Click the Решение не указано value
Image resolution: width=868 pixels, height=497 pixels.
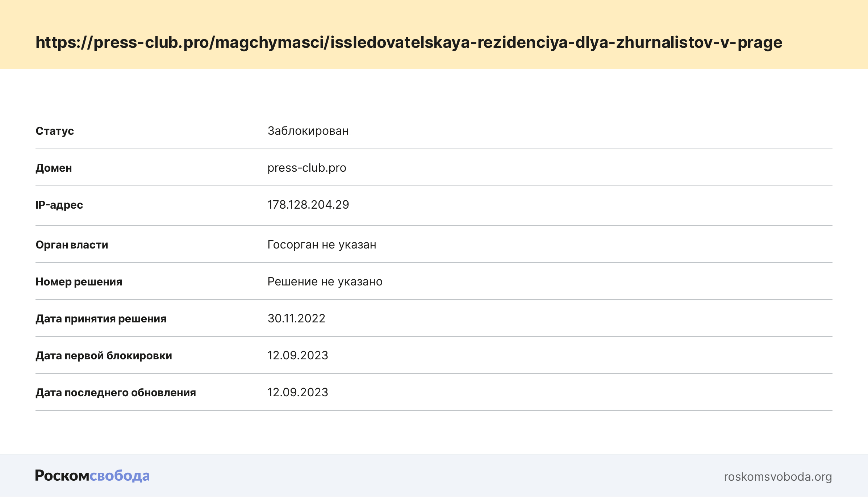click(325, 281)
